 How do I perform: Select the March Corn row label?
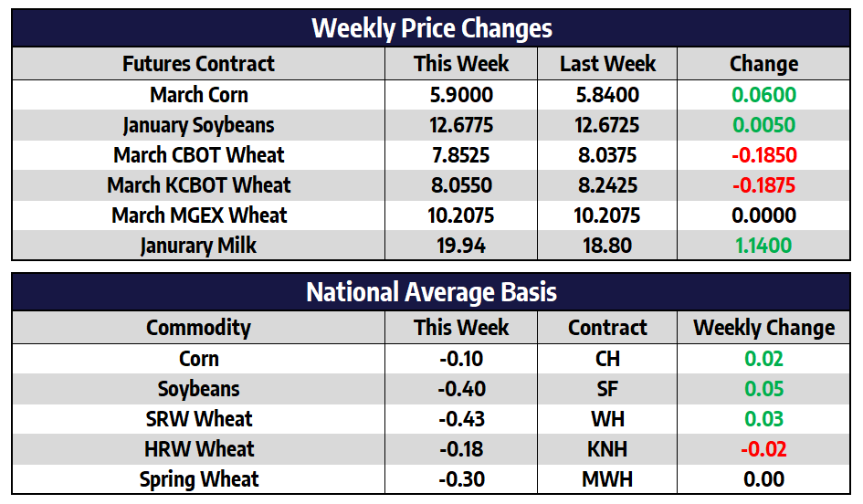198,95
